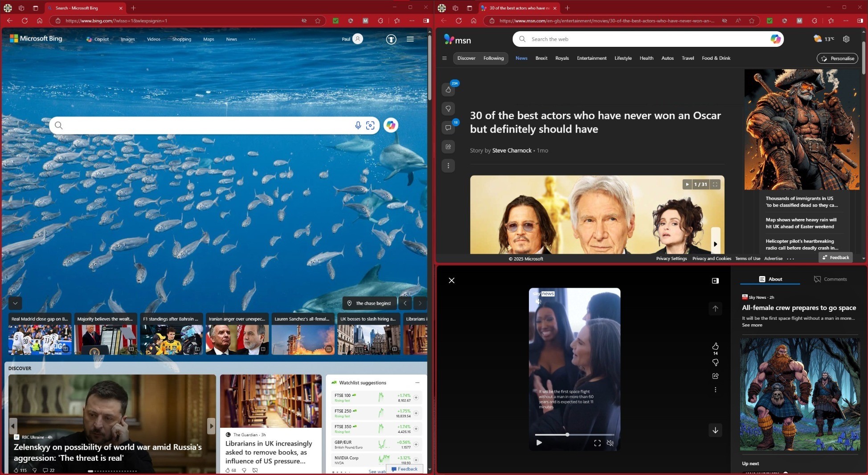Image resolution: width=868 pixels, height=475 pixels.
Task: Open author Steve Charnock link
Action: pyautogui.click(x=512, y=150)
